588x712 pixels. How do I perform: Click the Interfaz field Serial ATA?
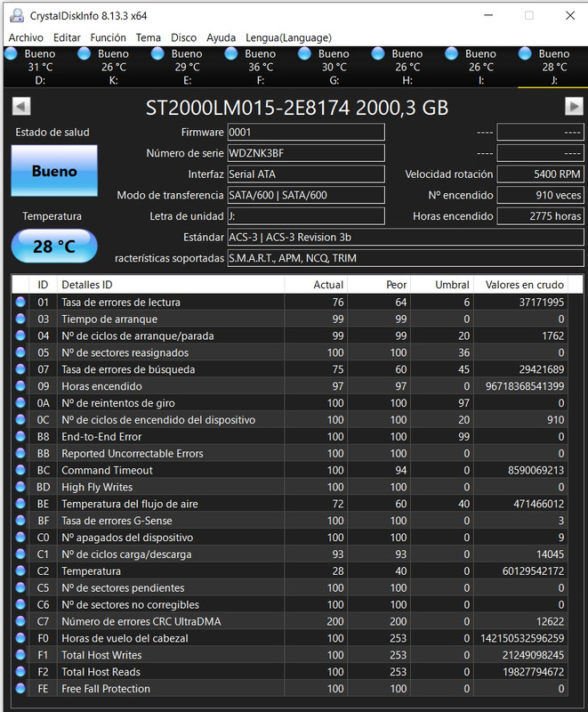click(306, 174)
